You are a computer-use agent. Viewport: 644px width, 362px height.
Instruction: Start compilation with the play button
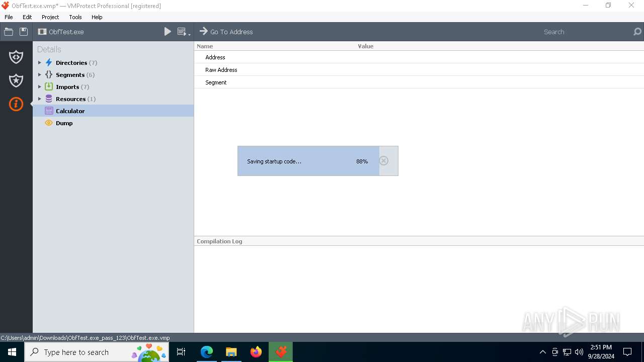168,32
